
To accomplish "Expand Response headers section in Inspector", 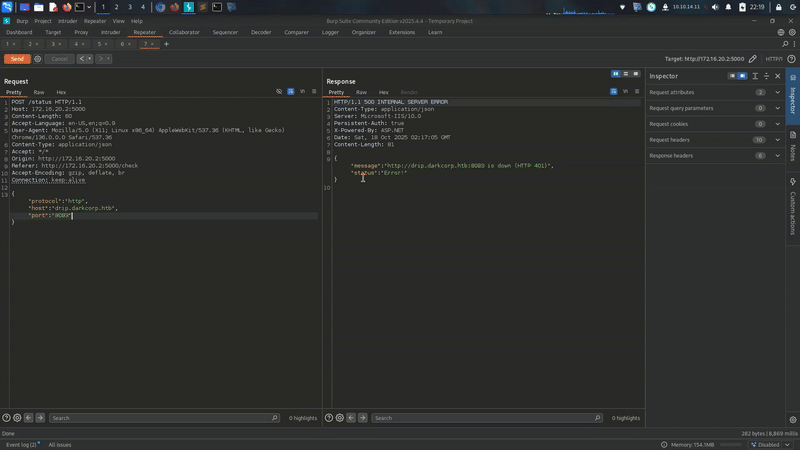I will 778,156.
